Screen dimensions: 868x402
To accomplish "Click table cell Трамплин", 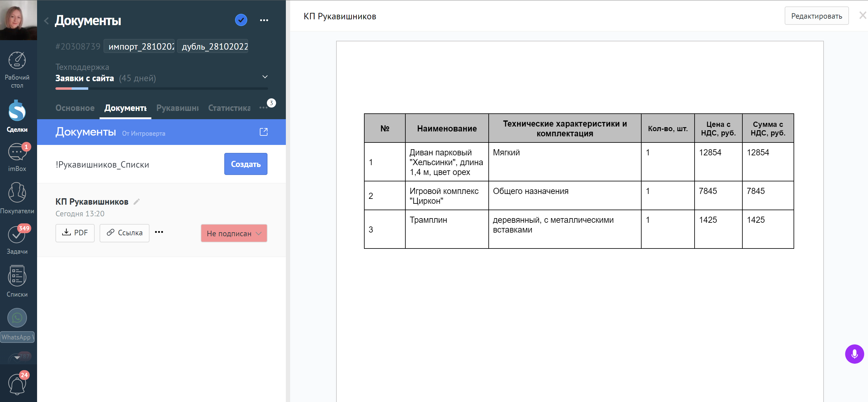I will click(x=446, y=229).
